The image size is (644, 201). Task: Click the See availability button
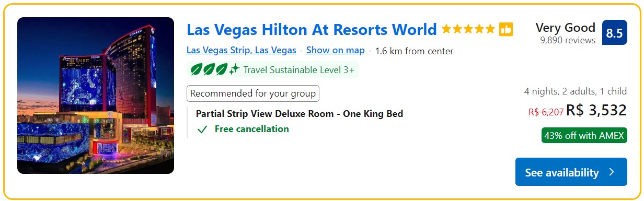click(x=571, y=172)
